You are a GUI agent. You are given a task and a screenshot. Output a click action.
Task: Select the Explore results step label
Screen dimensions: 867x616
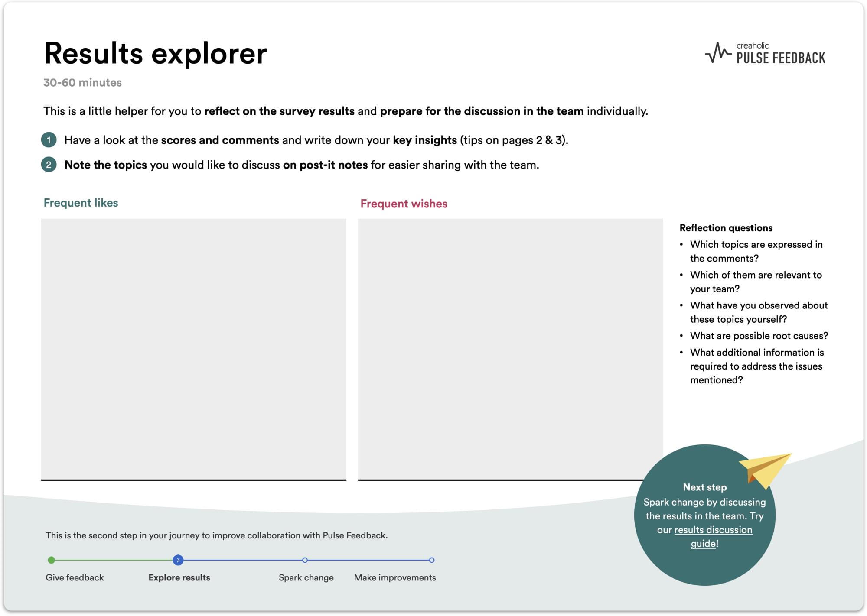point(179,578)
